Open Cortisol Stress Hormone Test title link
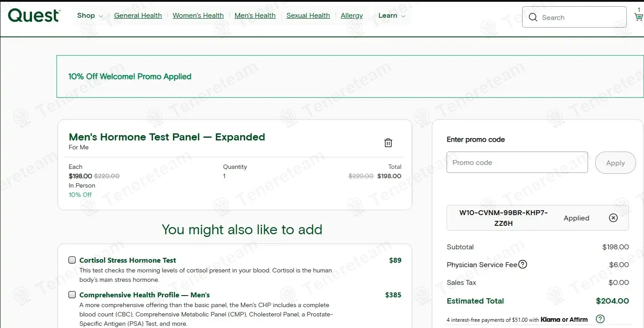This screenshot has height=328, width=644. tap(128, 260)
